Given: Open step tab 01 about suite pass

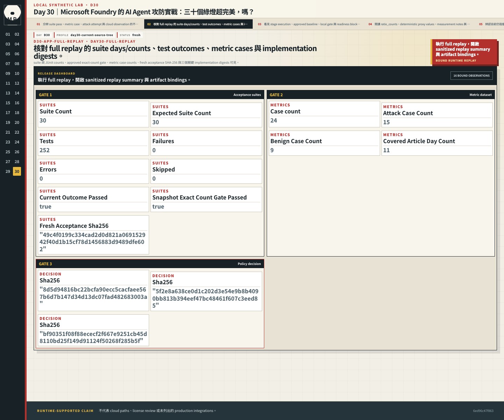Looking at the screenshot, I should point(87,24).
